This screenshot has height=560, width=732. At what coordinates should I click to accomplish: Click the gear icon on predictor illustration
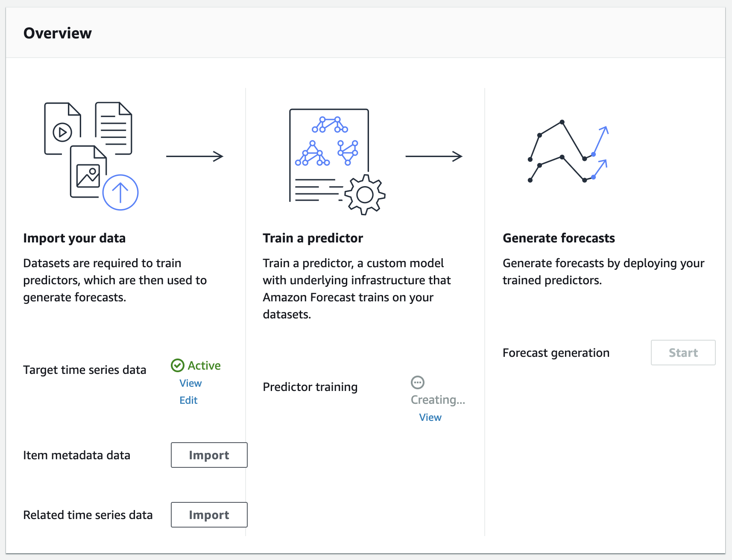[365, 195]
